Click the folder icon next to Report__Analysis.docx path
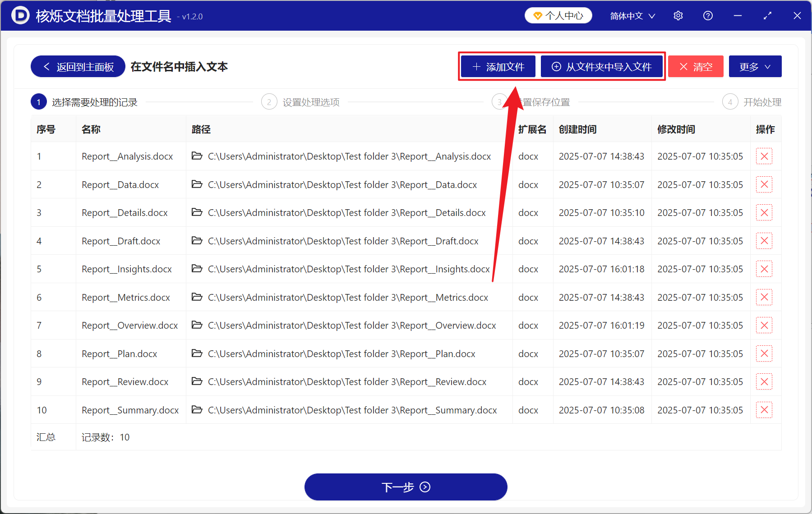This screenshot has width=812, height=514. (197, 156)
